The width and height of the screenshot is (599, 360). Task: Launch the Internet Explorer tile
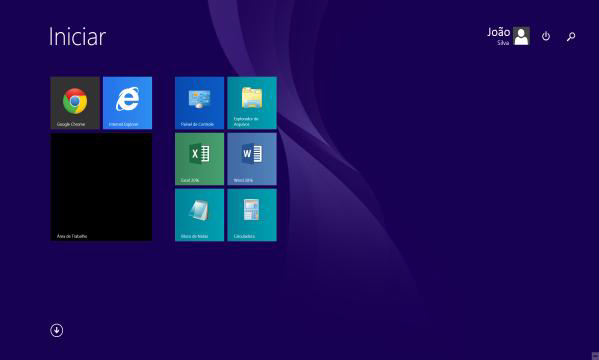tap(127, 103)
